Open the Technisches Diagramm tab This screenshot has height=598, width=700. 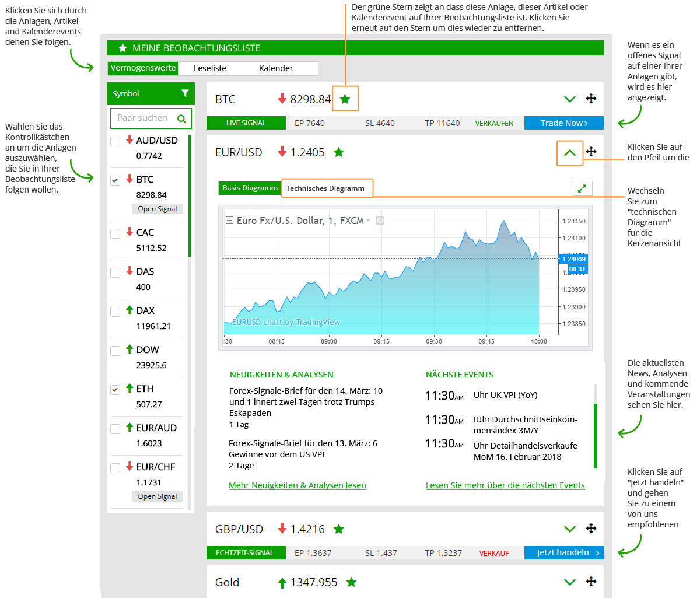325,188
